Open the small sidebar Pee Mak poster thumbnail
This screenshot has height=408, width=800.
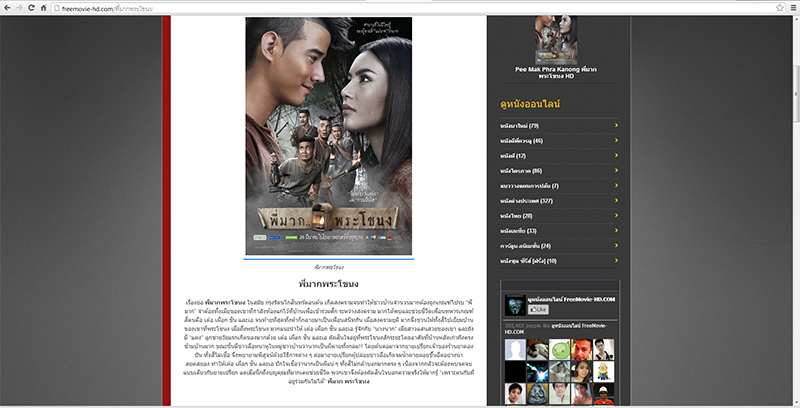tap(556, 39)
